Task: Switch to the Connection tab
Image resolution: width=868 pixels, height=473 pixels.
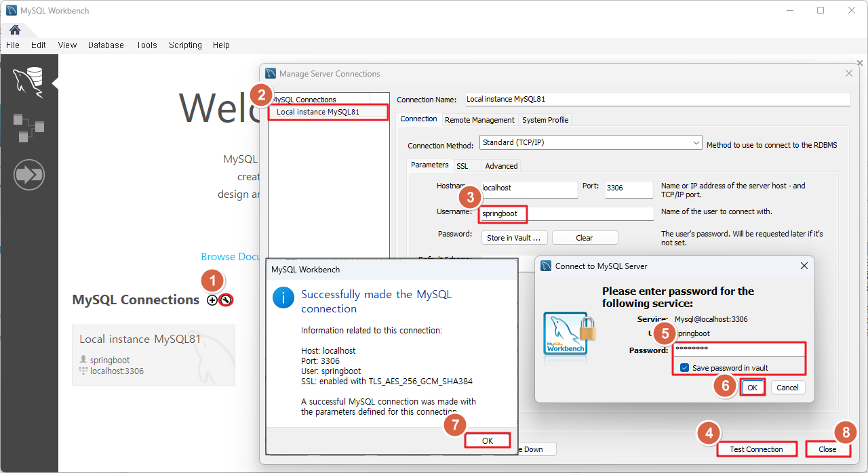Action: pos(418,119)
